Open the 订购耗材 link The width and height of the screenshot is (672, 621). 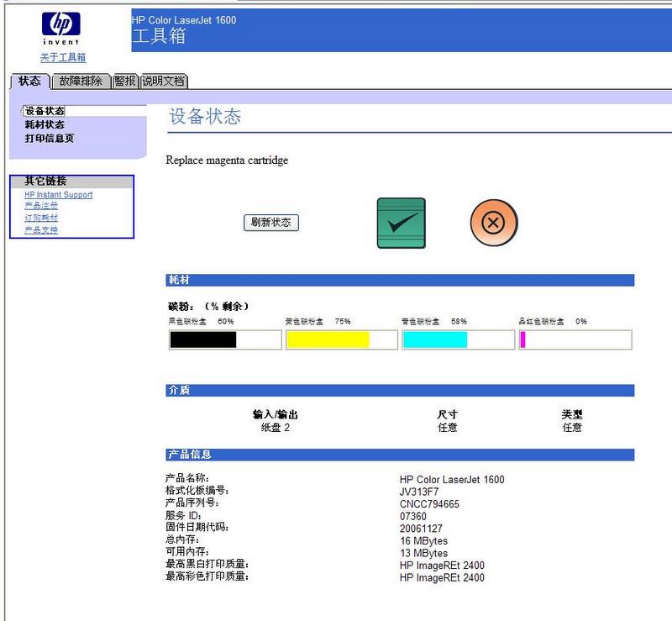[x=41, y=218]
